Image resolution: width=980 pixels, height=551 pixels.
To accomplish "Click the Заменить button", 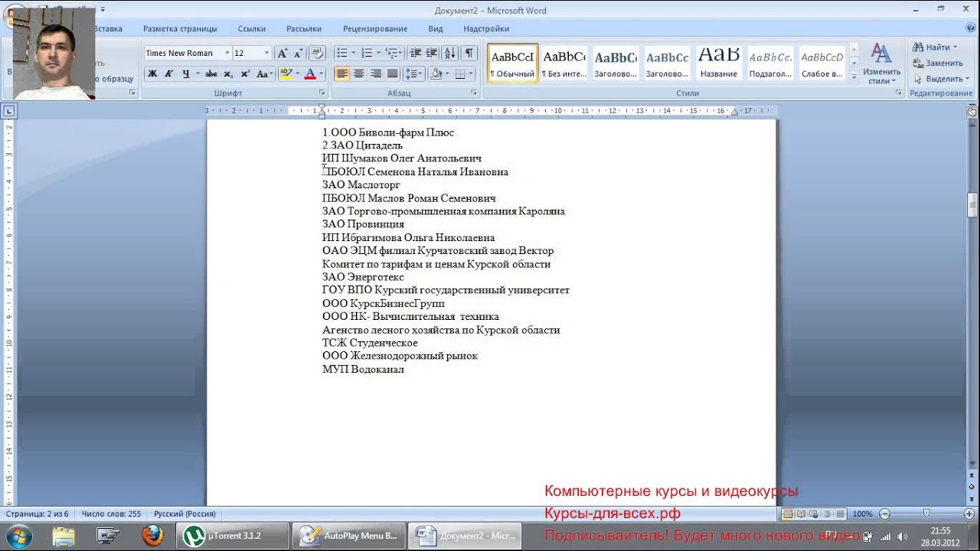I will [938, 63].
